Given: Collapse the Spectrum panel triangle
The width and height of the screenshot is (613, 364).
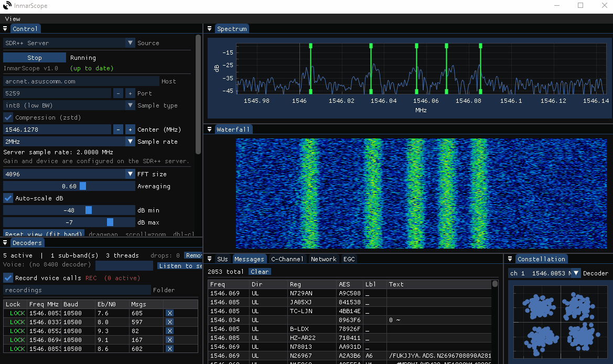Looking at the screenshot, I should coord(210,29).
